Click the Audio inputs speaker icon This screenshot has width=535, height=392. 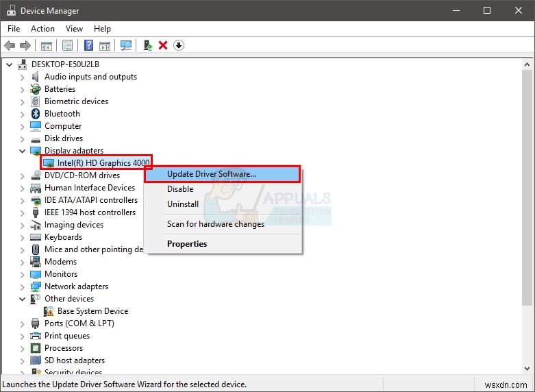[35, 77]
